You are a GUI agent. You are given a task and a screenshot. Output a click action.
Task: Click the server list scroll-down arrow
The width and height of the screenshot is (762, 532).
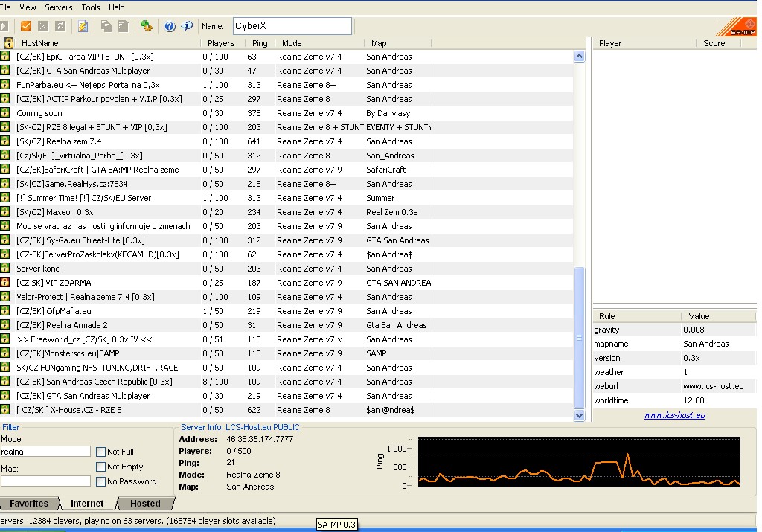pyautogui.click(x=579, y=415)
